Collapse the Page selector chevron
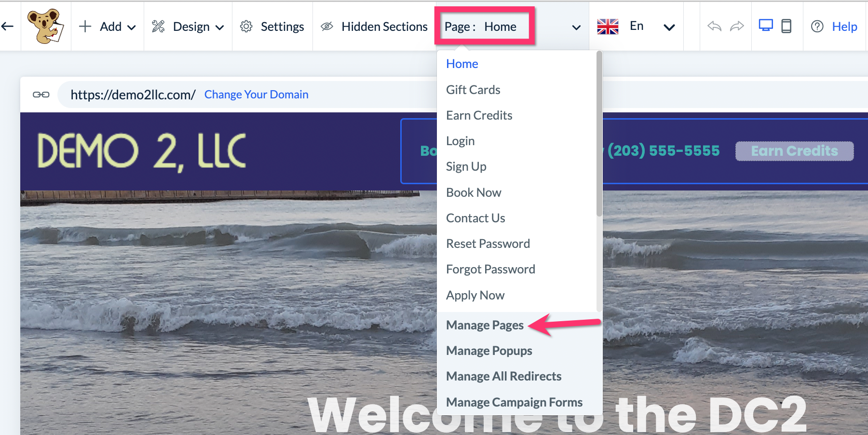The height and width of the screenshot is (435, 868). tap(576, 27)
